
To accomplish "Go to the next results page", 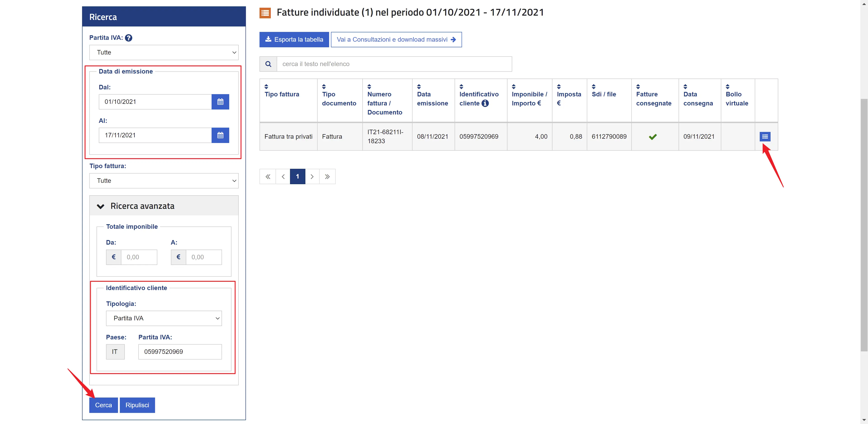I will [x=312, y=176].
